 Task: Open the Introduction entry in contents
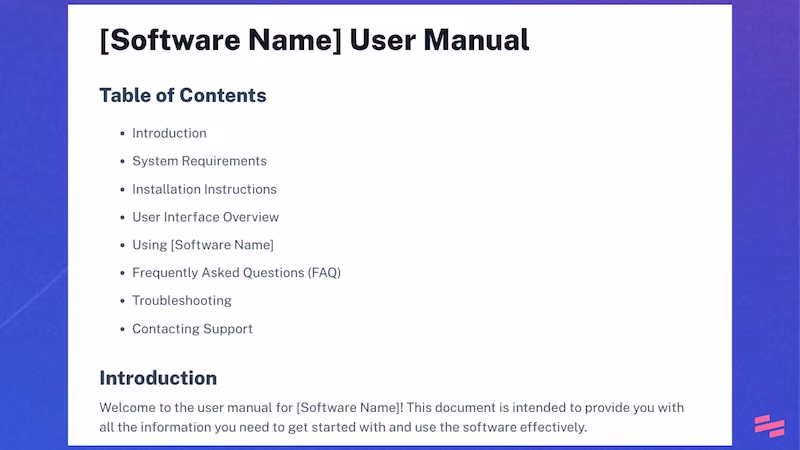click(x=169, y=133)
